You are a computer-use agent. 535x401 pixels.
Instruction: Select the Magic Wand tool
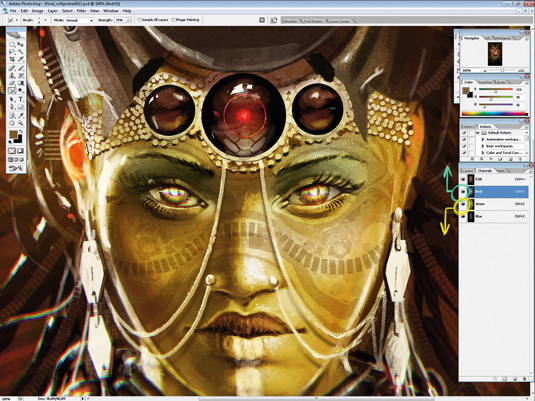(20, 52)
